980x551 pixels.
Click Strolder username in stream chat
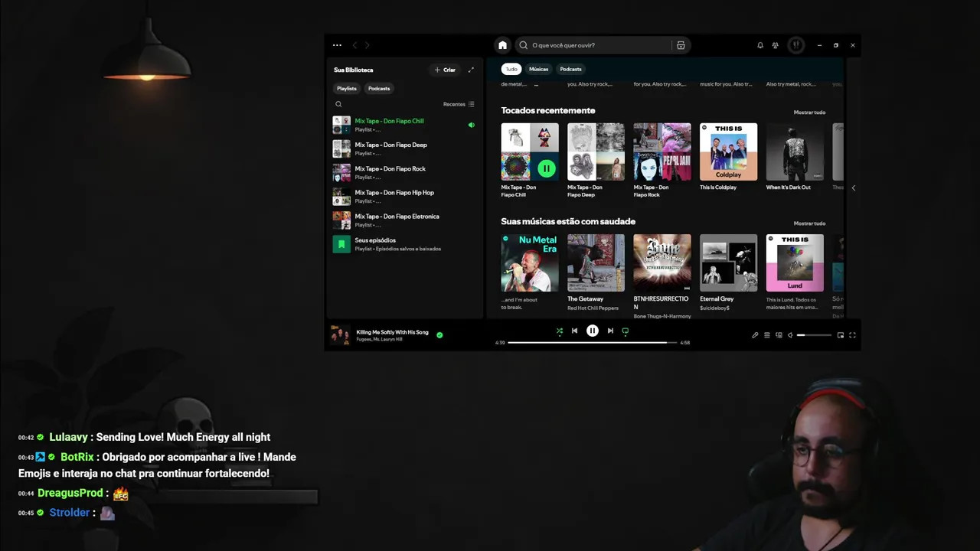(70, 513)
